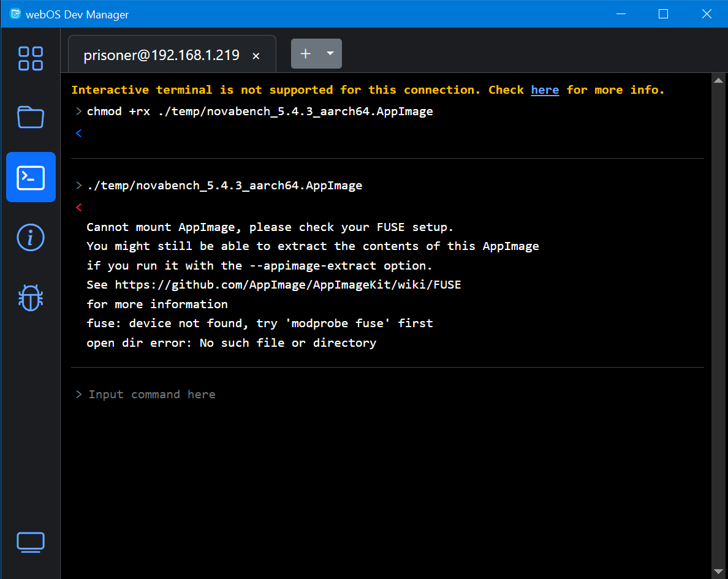Viewport: 728px width, 579px height.
Task: Click the AppImageKit GitHub wiki URL text
Action: pos(287,285)
